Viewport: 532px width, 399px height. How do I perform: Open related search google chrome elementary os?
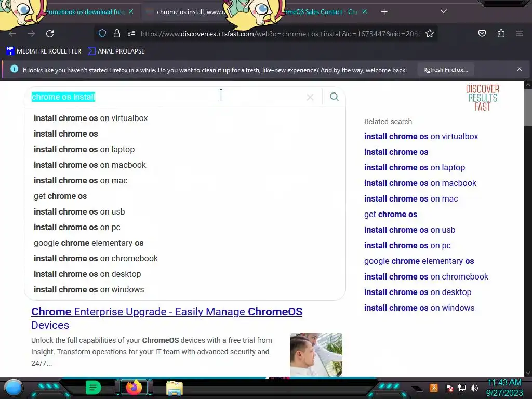(419, 261)
